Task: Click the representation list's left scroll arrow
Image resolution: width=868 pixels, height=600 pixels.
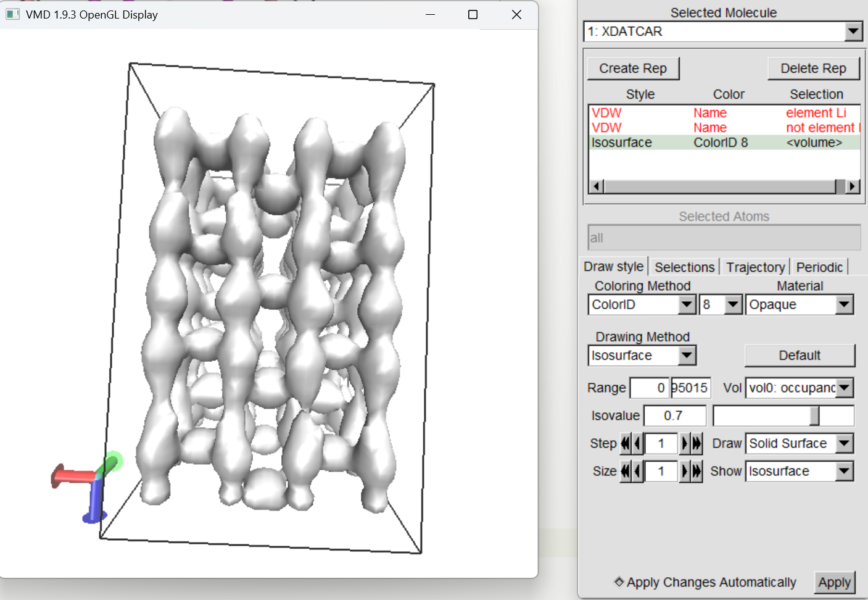Action: pos(597,186)
